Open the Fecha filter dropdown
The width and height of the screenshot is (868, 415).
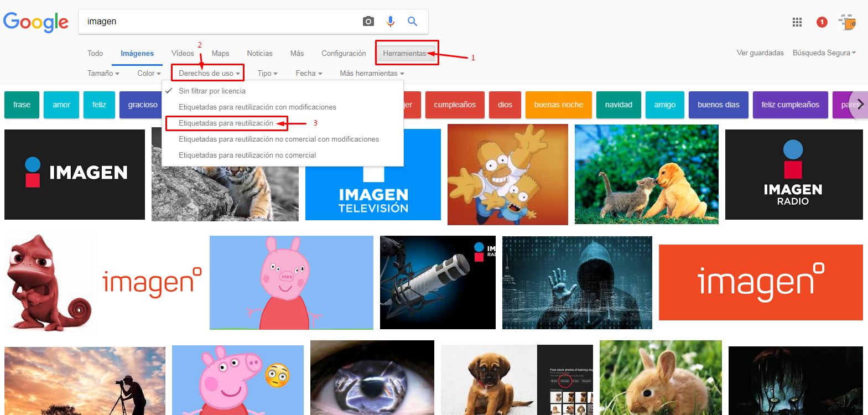309,73
